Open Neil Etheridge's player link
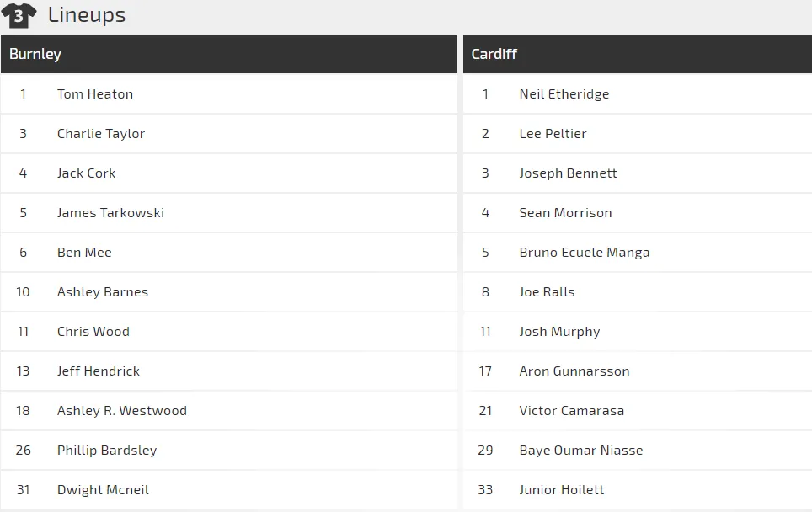The height and width of the screenshot is (512, 812). click(564, 94)
